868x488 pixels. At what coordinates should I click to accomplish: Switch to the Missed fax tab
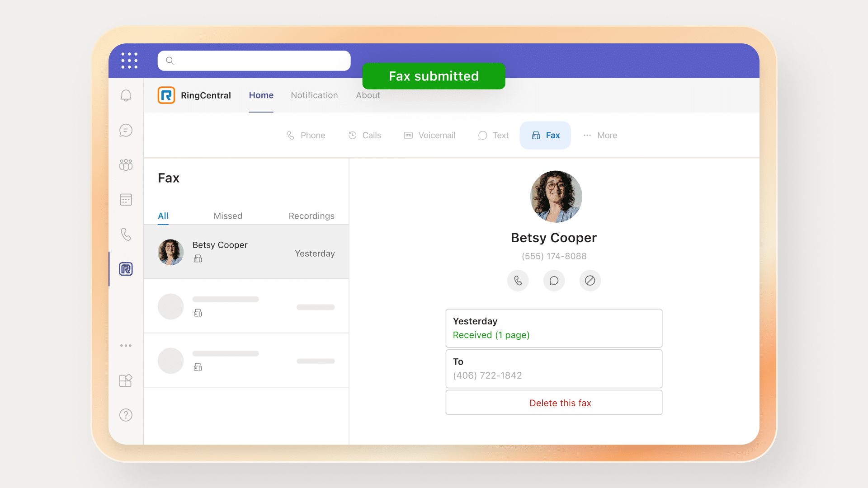(228, 216)
